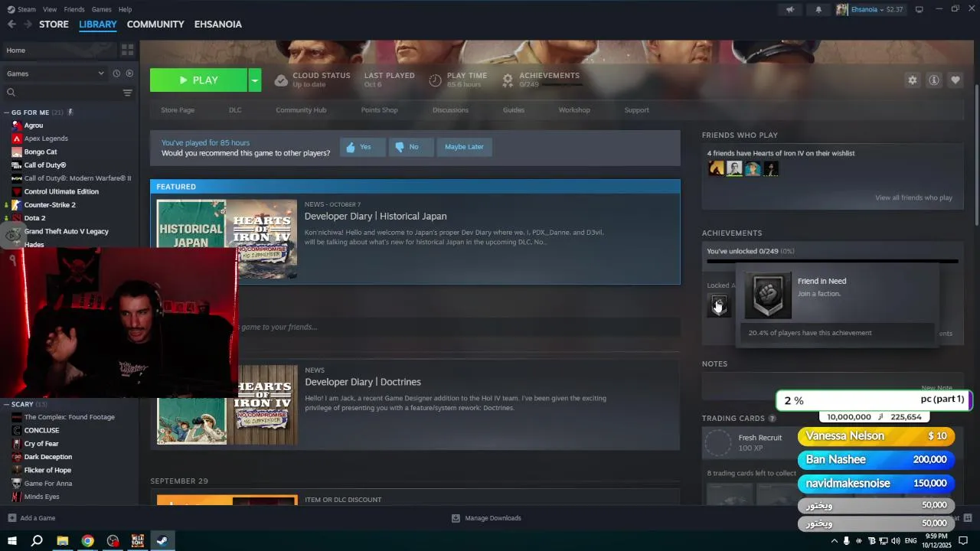Open the game info icon

(x=933, y=80)
